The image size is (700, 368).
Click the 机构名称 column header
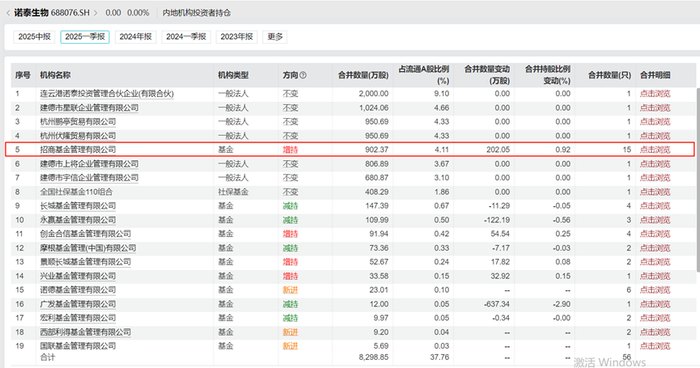[55, 75]
